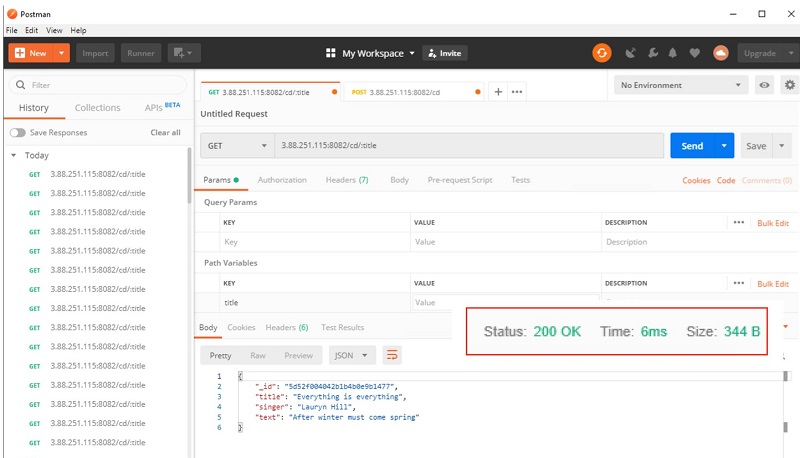
Task: Switch to the POST request tab
Action: coord(413,92)
